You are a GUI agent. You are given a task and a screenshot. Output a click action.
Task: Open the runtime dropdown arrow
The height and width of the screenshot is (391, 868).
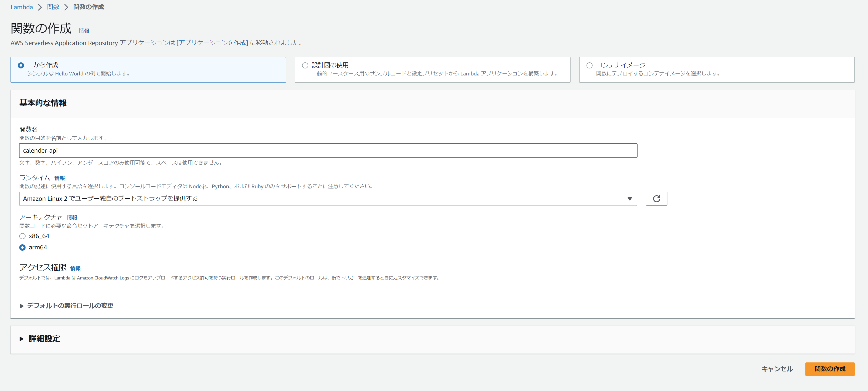(x=629, y=198)
